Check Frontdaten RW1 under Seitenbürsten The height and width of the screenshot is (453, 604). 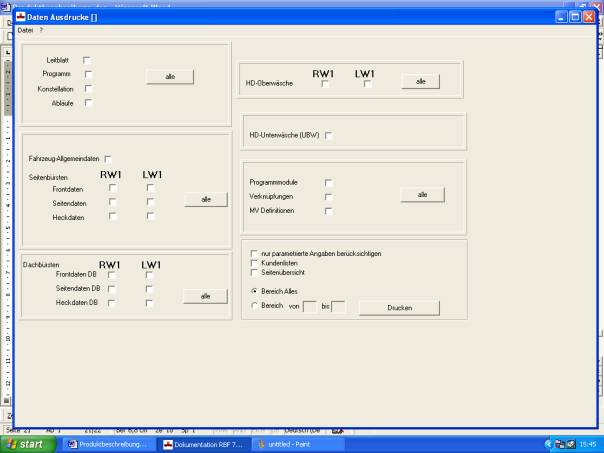coord(112,188)
